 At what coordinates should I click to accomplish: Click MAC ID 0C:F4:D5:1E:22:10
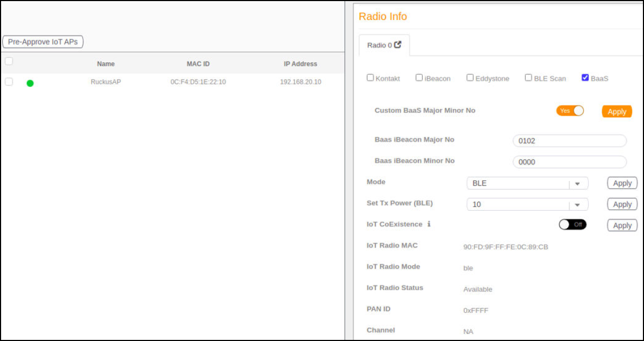[x=199, y=82]
